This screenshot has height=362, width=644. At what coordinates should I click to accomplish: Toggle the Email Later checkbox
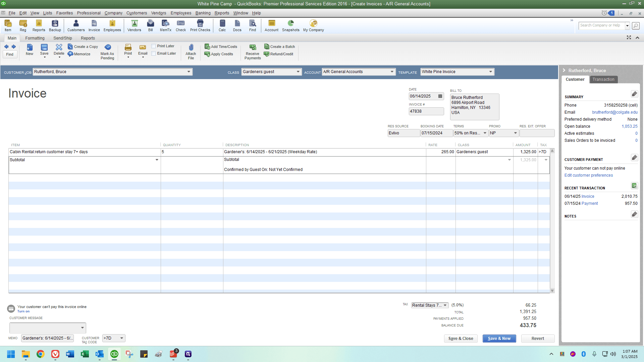(154, 54)
